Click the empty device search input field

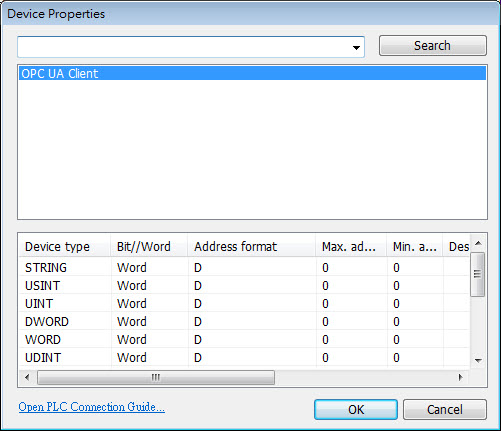point(183,47)
